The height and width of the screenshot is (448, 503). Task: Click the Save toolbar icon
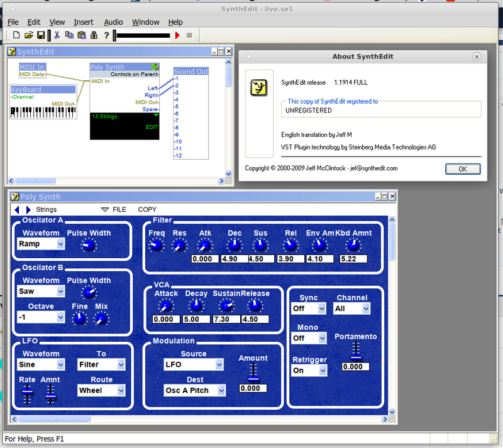coord(41,35)
